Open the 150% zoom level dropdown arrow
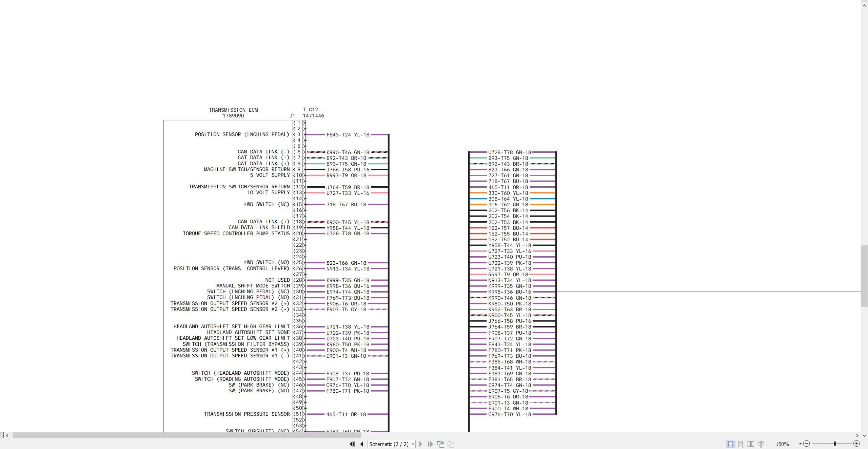This screenshot has width=868, height=449. click(x=800, y=444)
